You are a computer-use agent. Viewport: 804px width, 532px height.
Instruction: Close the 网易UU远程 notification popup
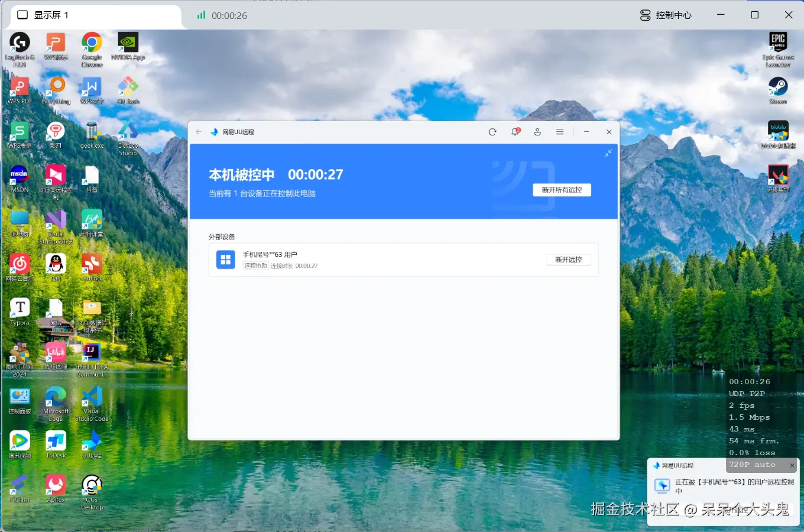(x=792, y=465)
